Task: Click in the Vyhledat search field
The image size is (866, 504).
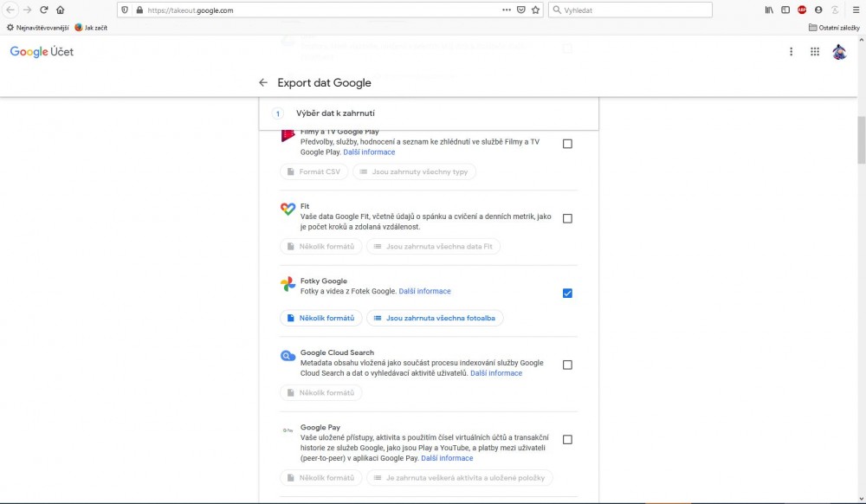Action: [x=632, y=10]
